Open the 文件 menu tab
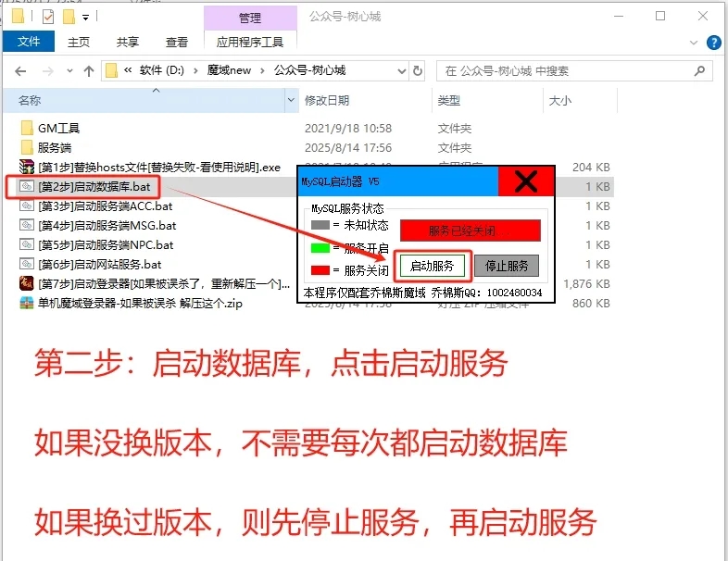728x561 pixels. (x=29, y=42)
